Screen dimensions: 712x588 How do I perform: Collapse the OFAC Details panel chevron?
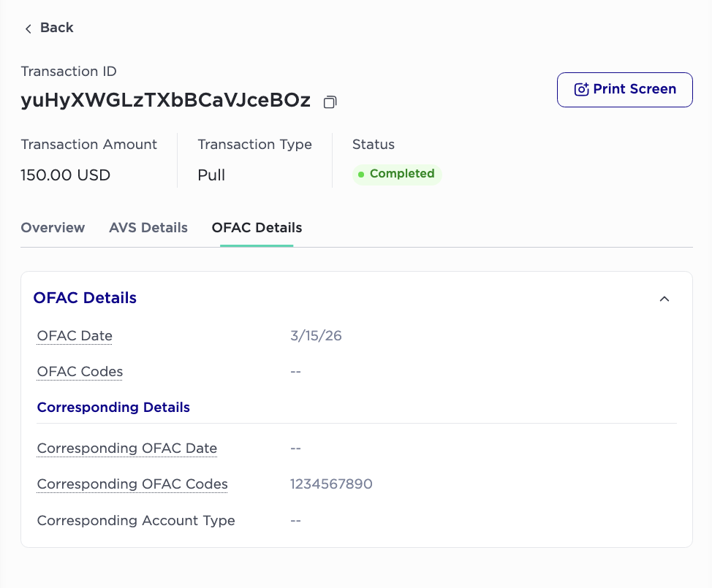click(664, 299)
